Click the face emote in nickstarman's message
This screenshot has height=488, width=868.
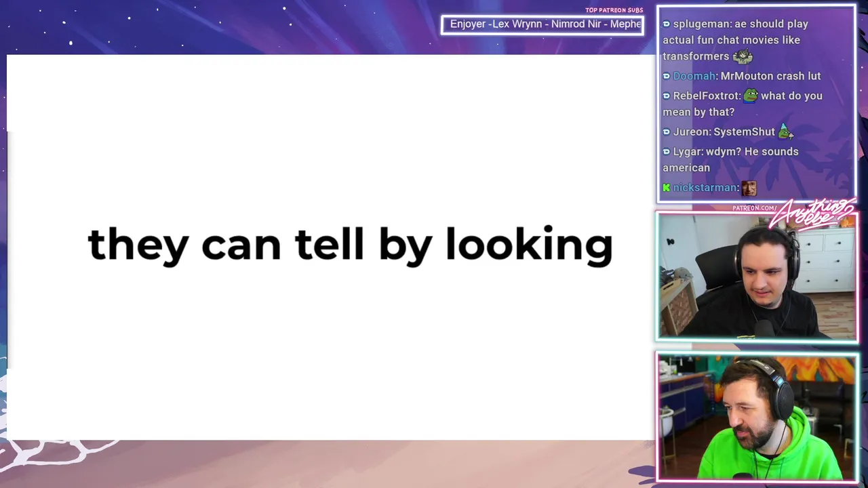[x=749, y=188]
